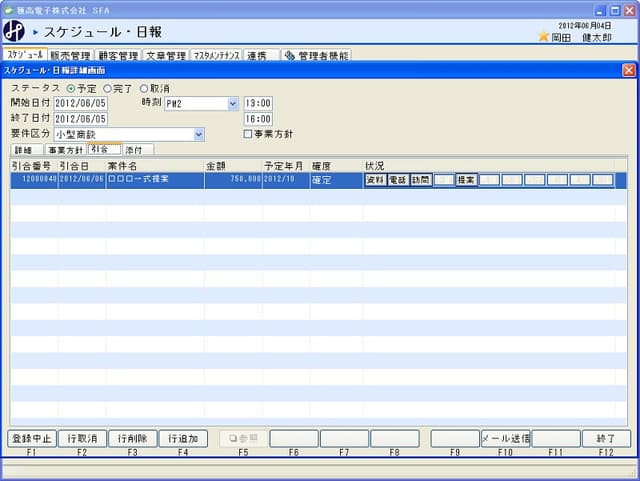Switch to the 添付 sub-tab

tap(138, 150)
